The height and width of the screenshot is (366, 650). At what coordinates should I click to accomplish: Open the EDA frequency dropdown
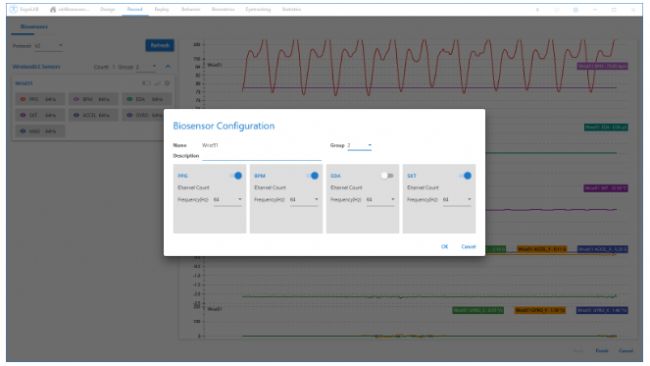click(381, 200)
